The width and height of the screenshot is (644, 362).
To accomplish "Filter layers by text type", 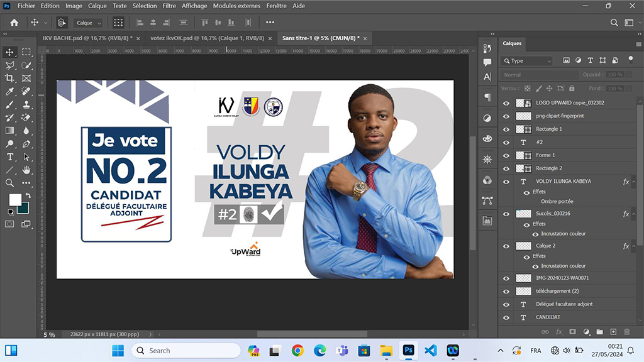I will [590, 60].
